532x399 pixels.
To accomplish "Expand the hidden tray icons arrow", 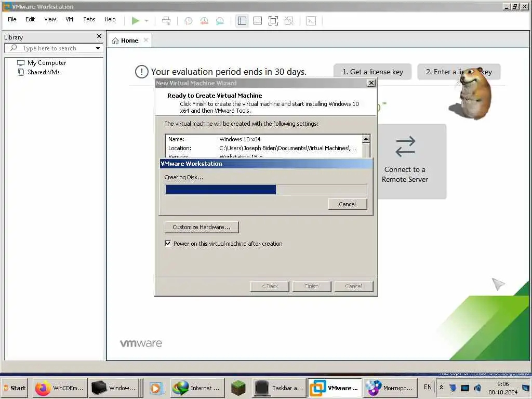I will [x=442, y=387].
